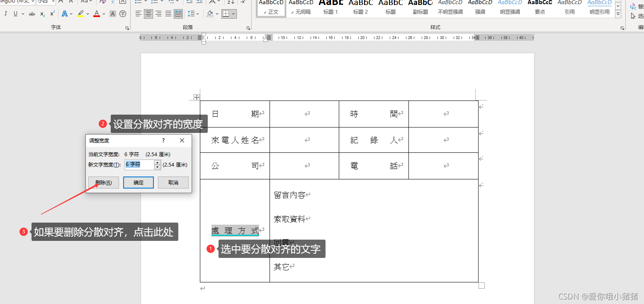Apply the 明显强调 style
The width and height of the screenshot is (644, 304).
tap(510, 8)
